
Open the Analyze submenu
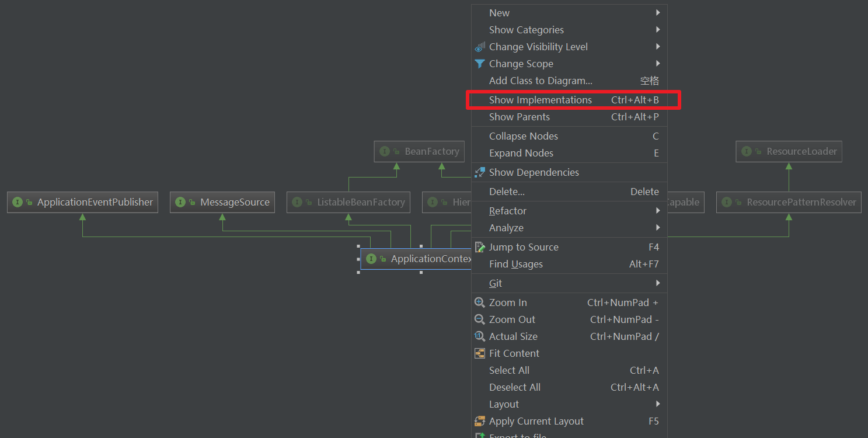coord(569,228)
